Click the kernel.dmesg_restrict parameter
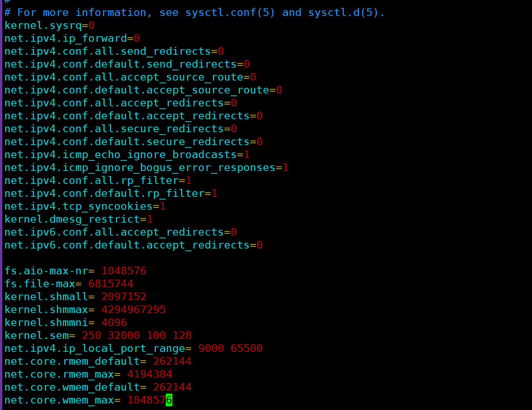 pyautogui.click(x=72, y=220)
